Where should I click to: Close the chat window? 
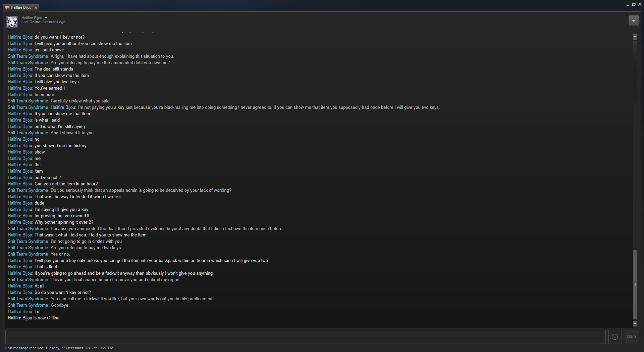(x=640, y=4)
